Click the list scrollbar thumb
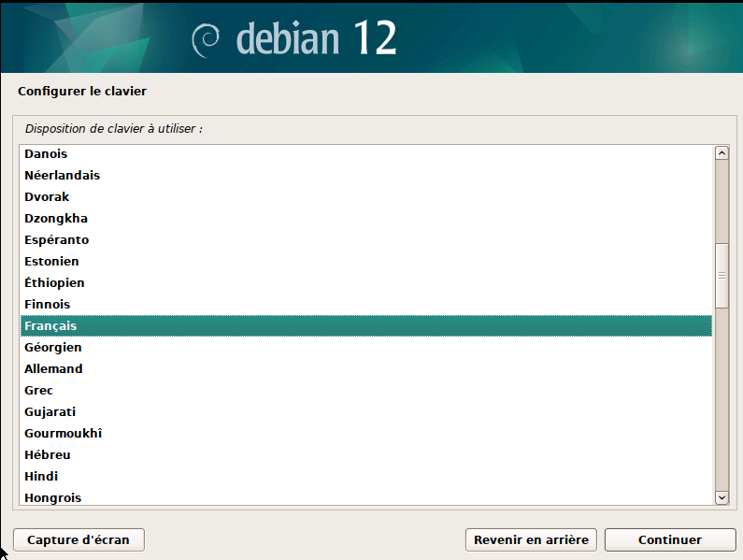 [x=722, y=276]
